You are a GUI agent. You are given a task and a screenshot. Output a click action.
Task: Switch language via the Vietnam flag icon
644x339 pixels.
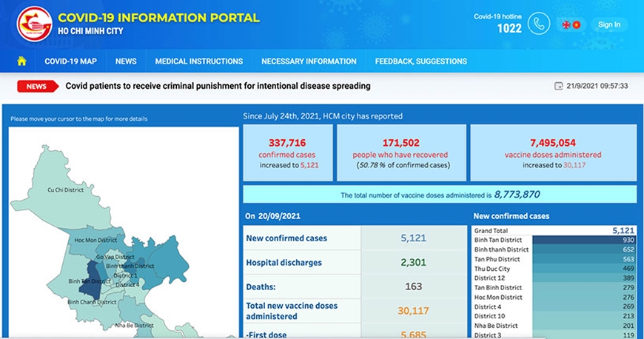point(576,24)
